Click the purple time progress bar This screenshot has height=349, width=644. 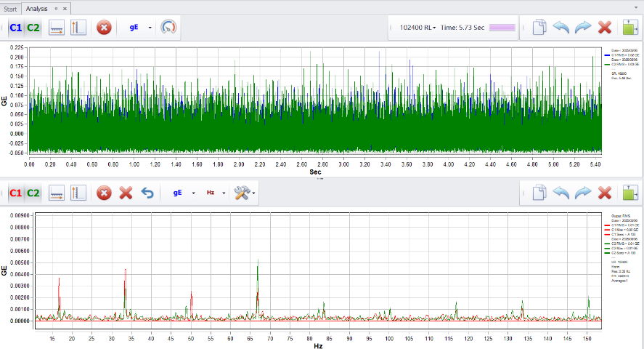point(502,28)
